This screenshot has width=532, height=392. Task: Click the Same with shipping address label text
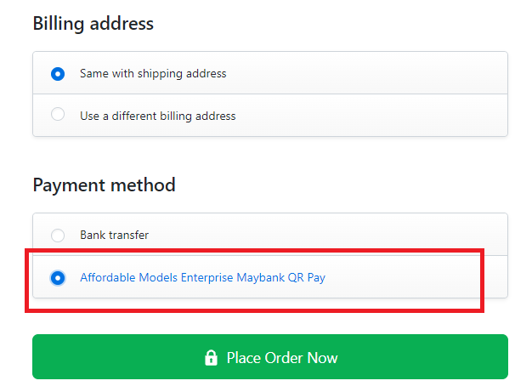pos(153,74)
